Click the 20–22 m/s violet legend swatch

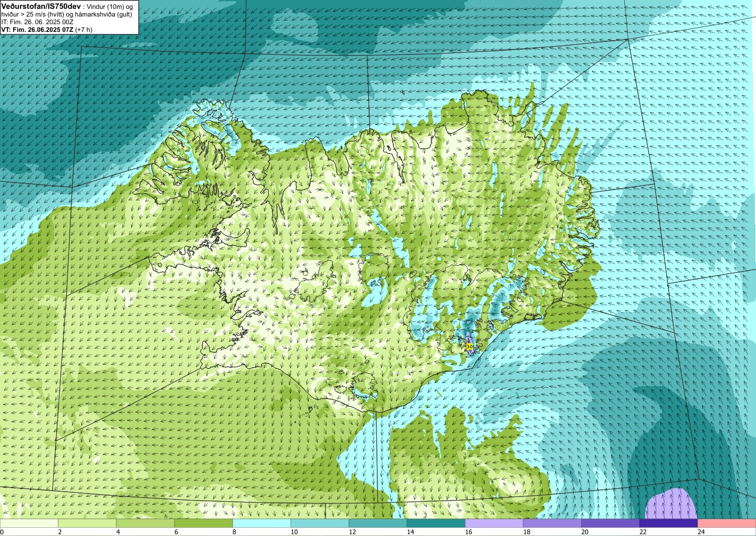click(x=611, y=523)
